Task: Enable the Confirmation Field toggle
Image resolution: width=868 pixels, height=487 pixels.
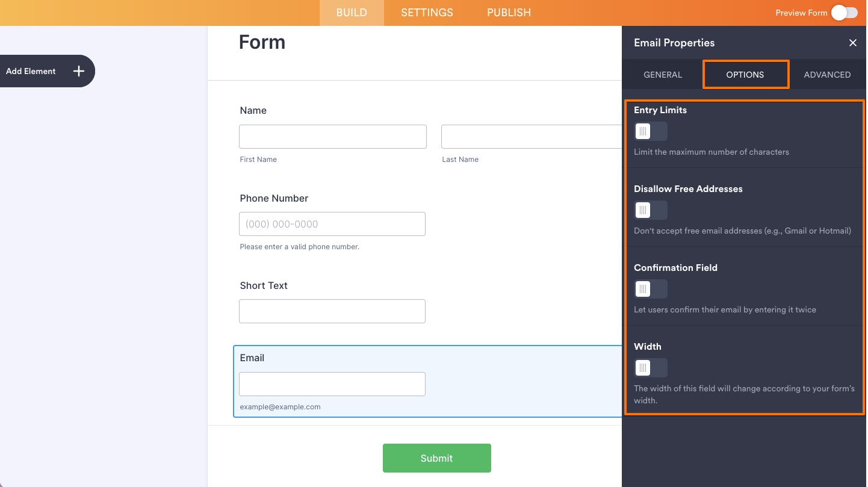Action: [651, 289]
